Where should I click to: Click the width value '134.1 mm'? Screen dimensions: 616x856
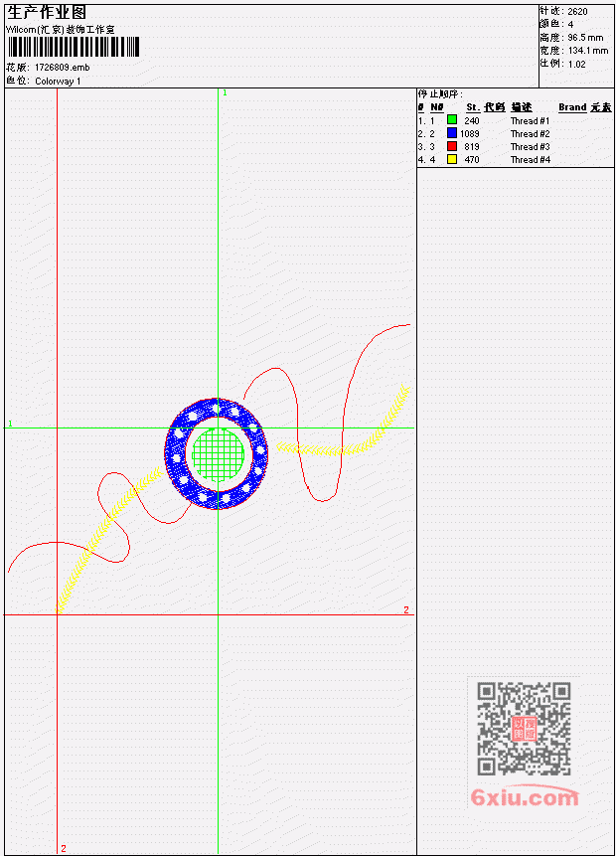pyautogui.click(x=588, y=51)
